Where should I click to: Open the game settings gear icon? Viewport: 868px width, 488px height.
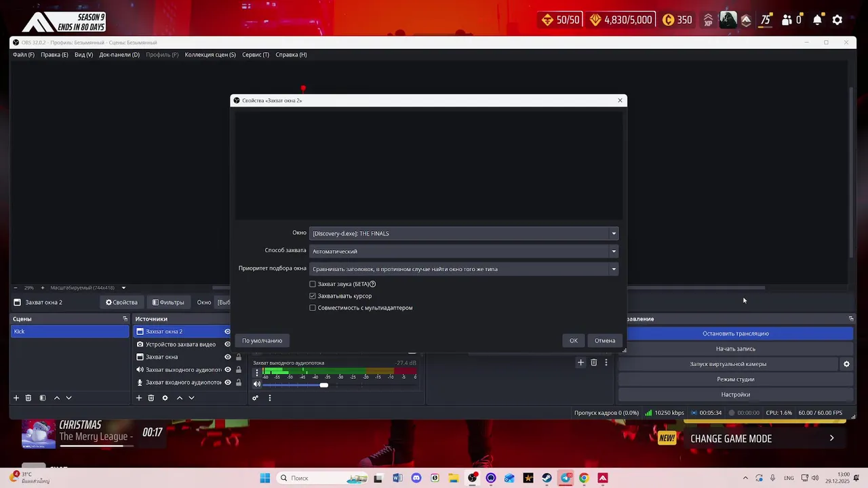pyautogui.click(x=837, y=20)
